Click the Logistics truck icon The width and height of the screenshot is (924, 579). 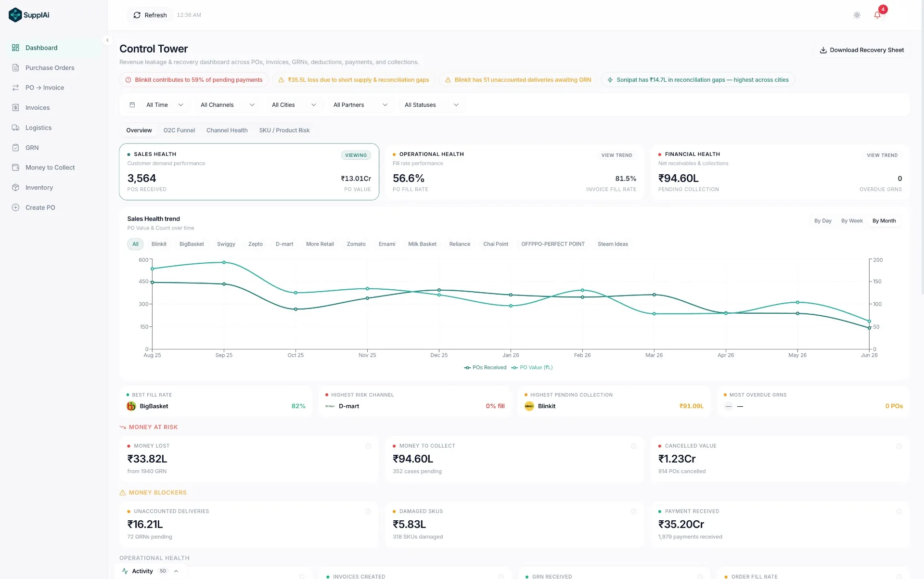click(15, 128)
